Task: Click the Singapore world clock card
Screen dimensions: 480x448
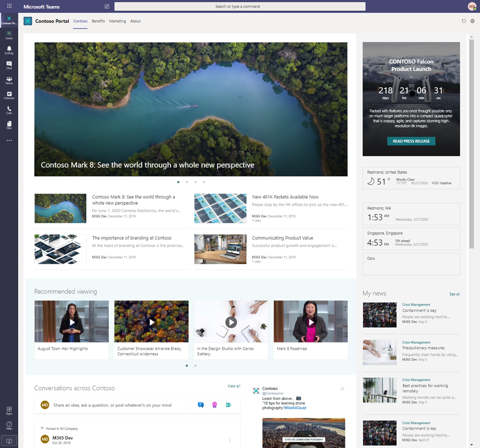Action: pyautogui.click(x=411, y=239)
